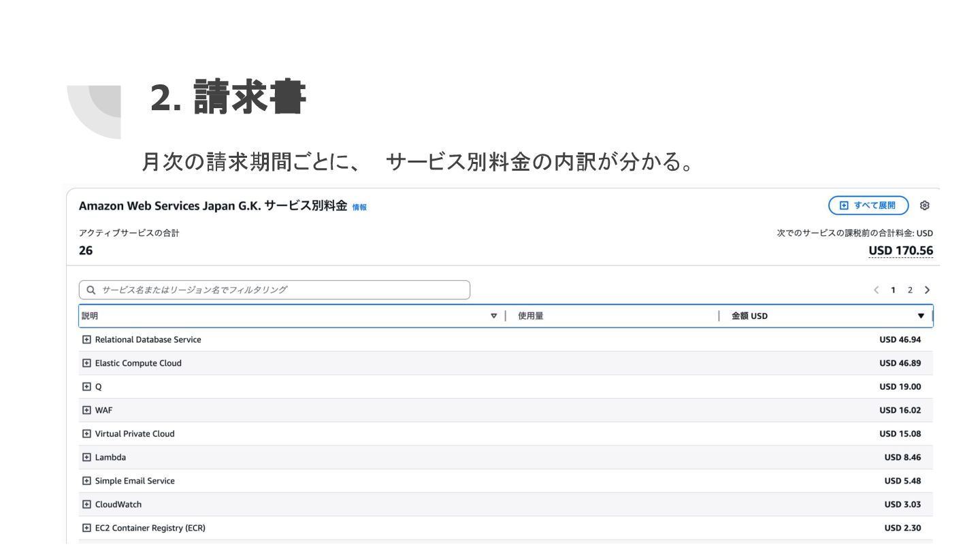Select page 1 in pagination

(x=893, y=290)
